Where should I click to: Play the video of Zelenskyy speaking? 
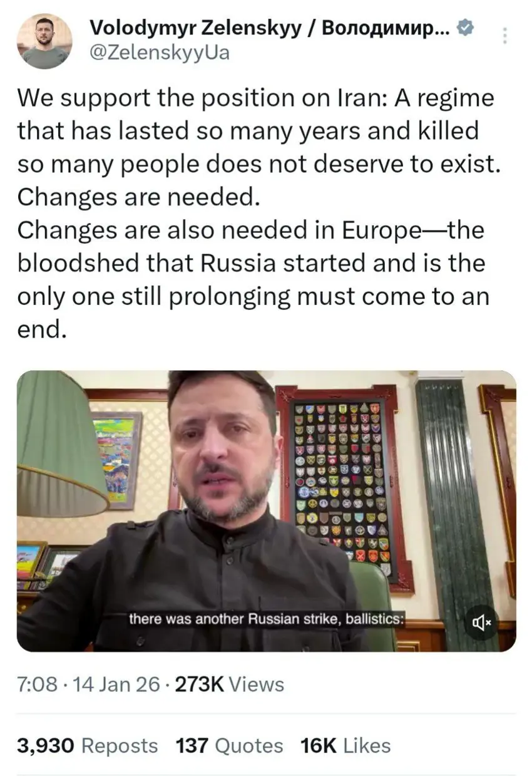(266, 511)
